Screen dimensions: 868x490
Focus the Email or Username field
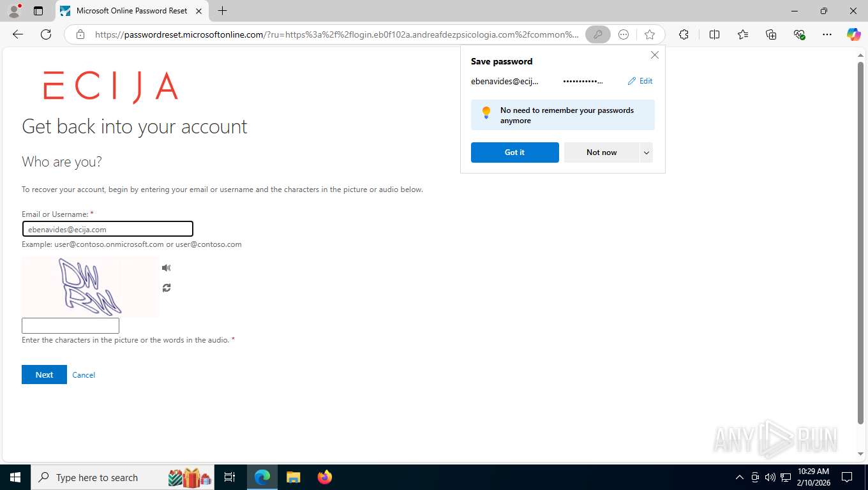[107, 229]
